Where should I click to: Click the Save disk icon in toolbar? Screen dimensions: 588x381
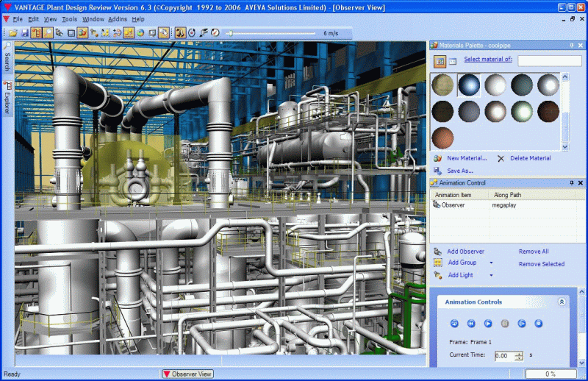click(24, 33)
